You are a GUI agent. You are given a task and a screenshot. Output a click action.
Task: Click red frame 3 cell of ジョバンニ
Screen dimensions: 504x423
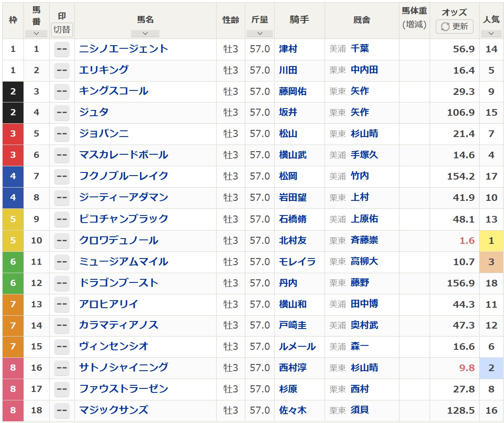(x=13, y=134)
